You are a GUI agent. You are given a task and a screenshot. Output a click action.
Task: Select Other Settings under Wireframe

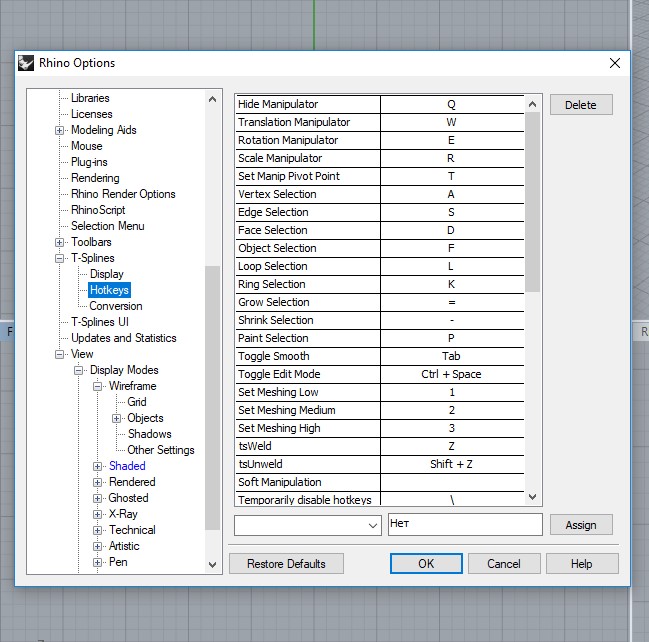161,450
